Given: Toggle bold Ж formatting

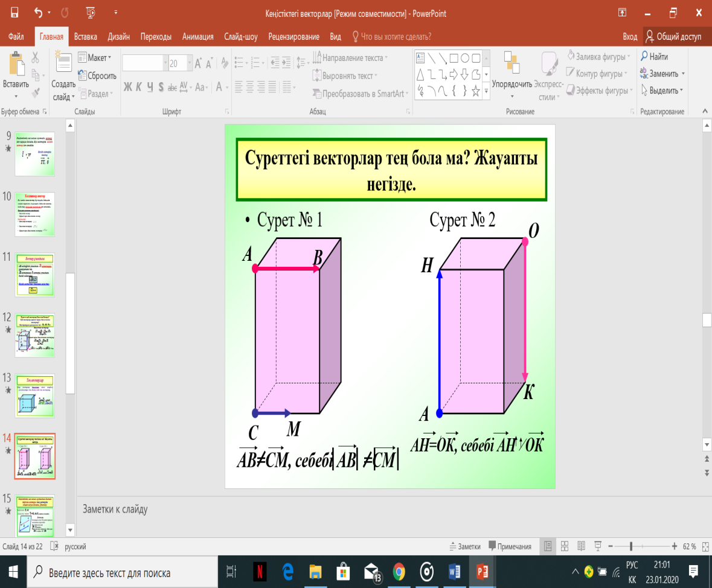Looking at the screenshot, I should point(127,87).
